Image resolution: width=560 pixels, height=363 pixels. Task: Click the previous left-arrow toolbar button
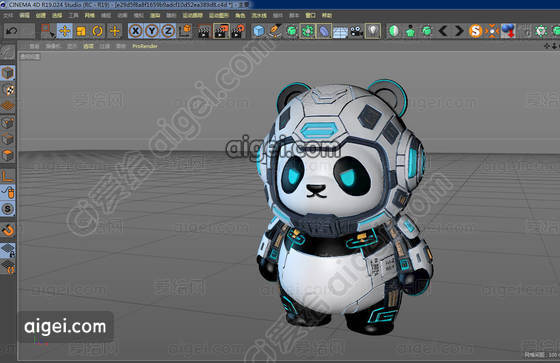tap(443, 31)
